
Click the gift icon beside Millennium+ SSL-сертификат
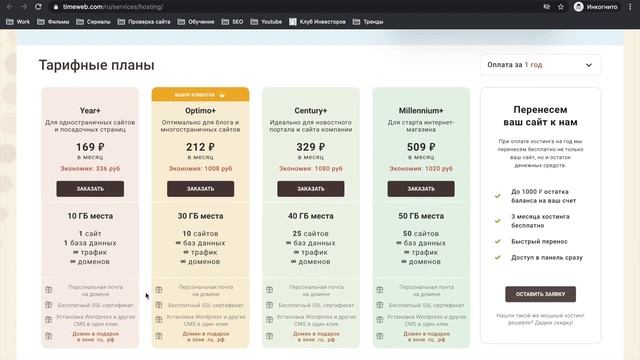point(380,305)
